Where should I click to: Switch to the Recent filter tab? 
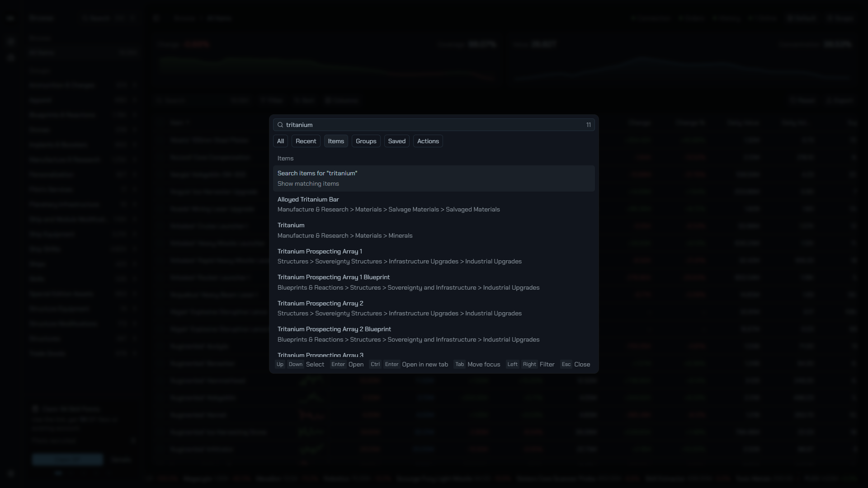[x=306, y=141]
